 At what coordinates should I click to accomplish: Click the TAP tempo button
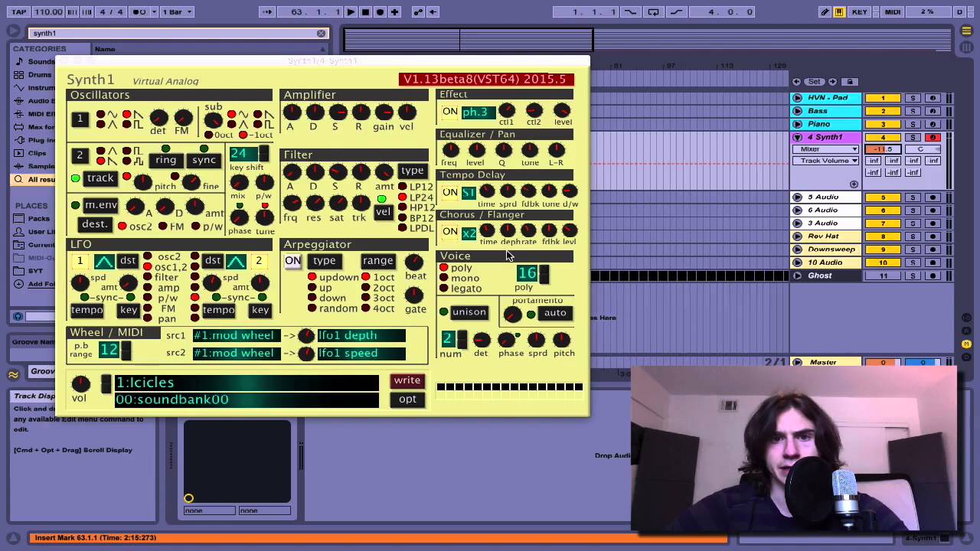point(18,11)
